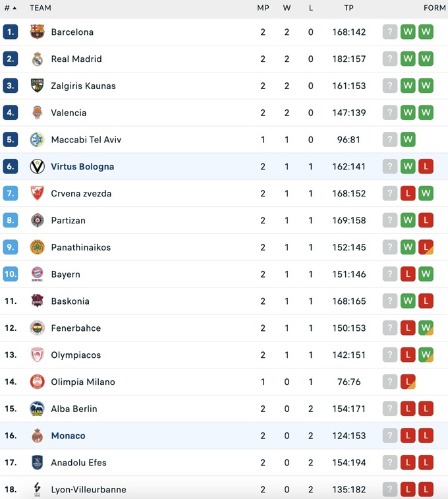448x499 pixels.
Task: Click Olimpia Milano's red L form badge
Action: (x=408, y=382)
